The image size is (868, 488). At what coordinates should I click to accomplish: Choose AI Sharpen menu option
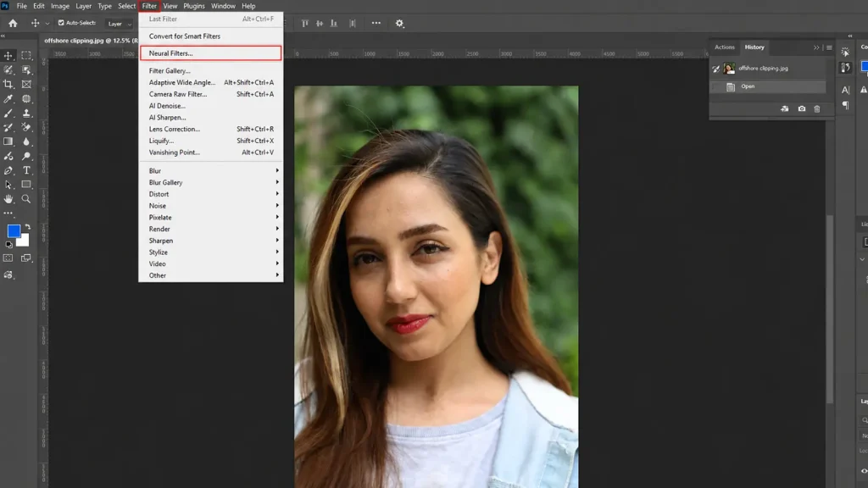211,117
